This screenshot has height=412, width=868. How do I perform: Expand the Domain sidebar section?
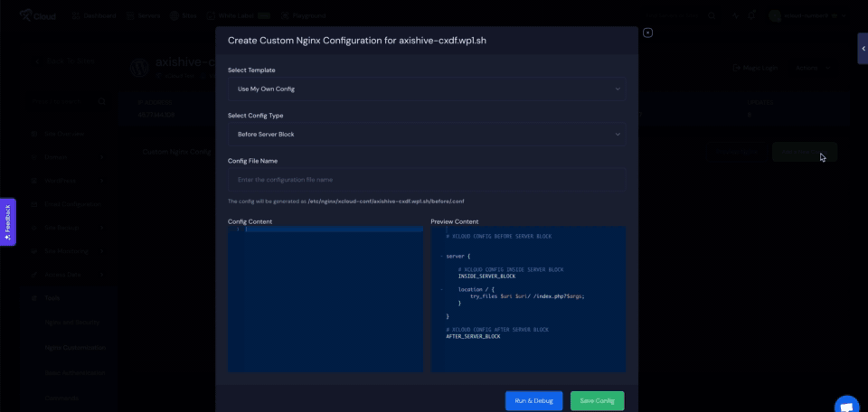click(67, 157)
